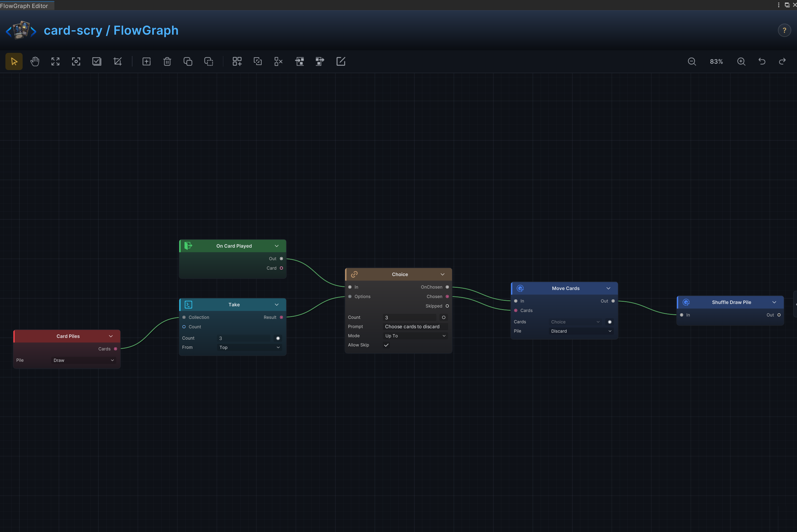This screenshot has width=797, height=532.
Task: Click the focus selection frame icon
Action: 76,61
